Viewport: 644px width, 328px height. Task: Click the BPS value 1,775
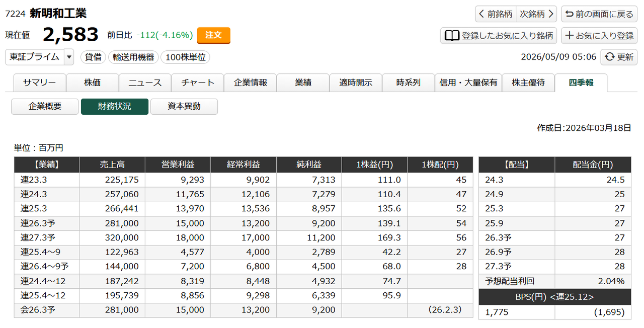[497, 312]
